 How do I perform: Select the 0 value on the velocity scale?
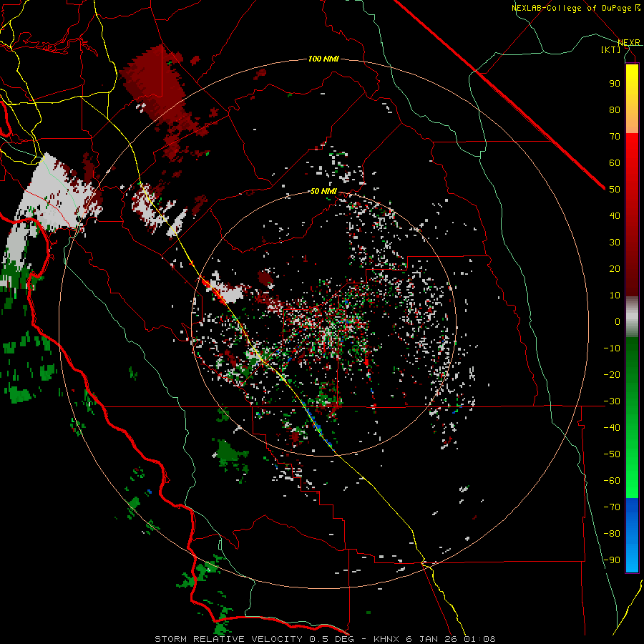pos(618,321)
